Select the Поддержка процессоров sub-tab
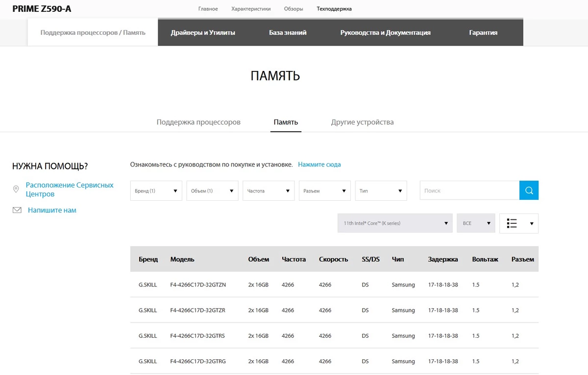This screenshot has width=588, height=375. (x=198, y=122)
